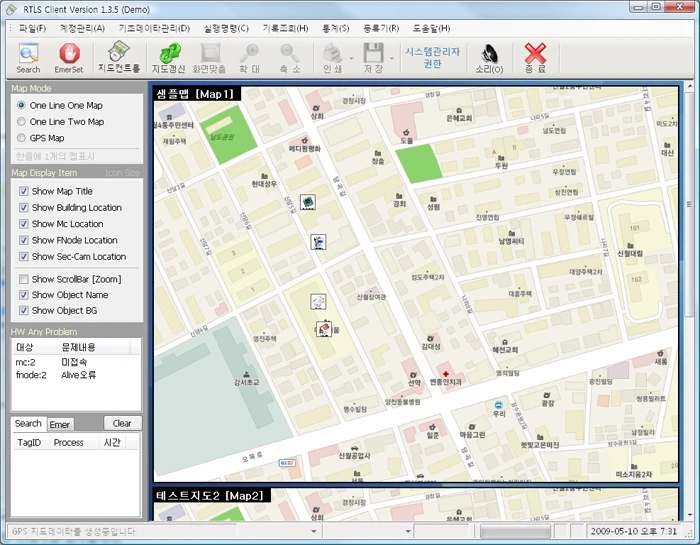The image size is (700, 545).
Task: Enable Show ScrollBar [Zoom] checkbox
Action: click(x=24, y=279)
